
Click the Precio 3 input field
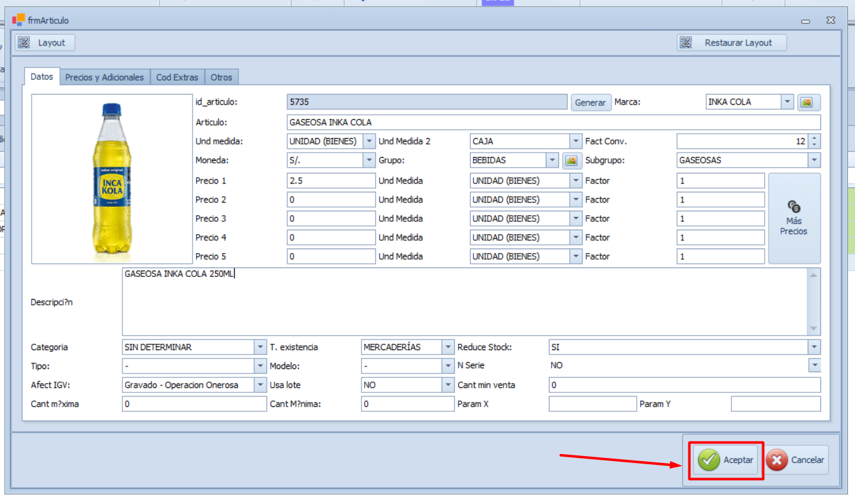pyautogui.click(x=331, y=219)
